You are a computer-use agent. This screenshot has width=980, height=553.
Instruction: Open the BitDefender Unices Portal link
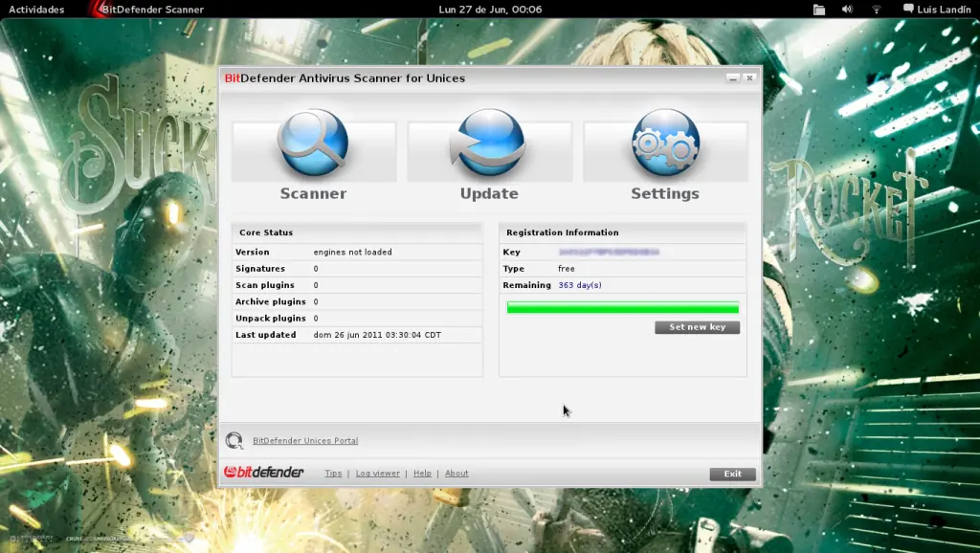pyautogui.click(x=305, y=440)
